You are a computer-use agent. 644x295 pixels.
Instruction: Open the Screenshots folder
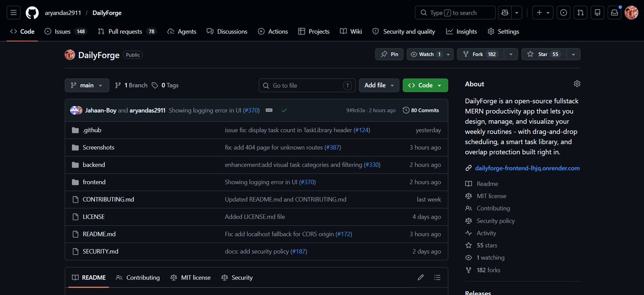98,147
